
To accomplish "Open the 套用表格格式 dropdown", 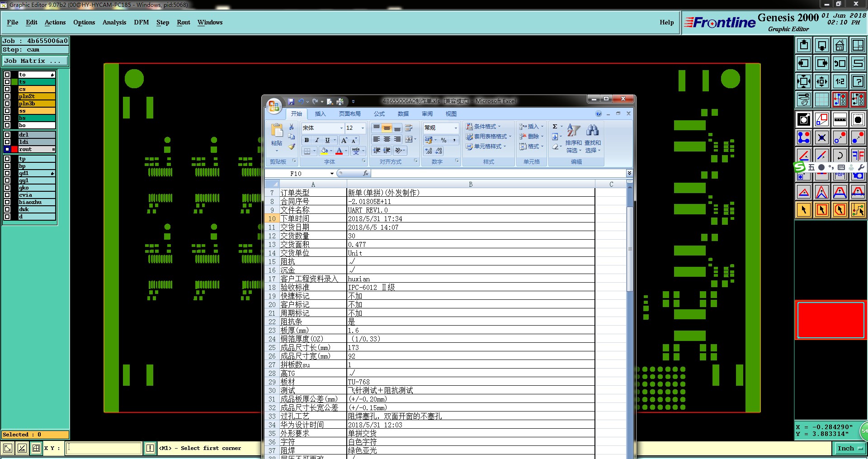I will (x=488, y=137).
